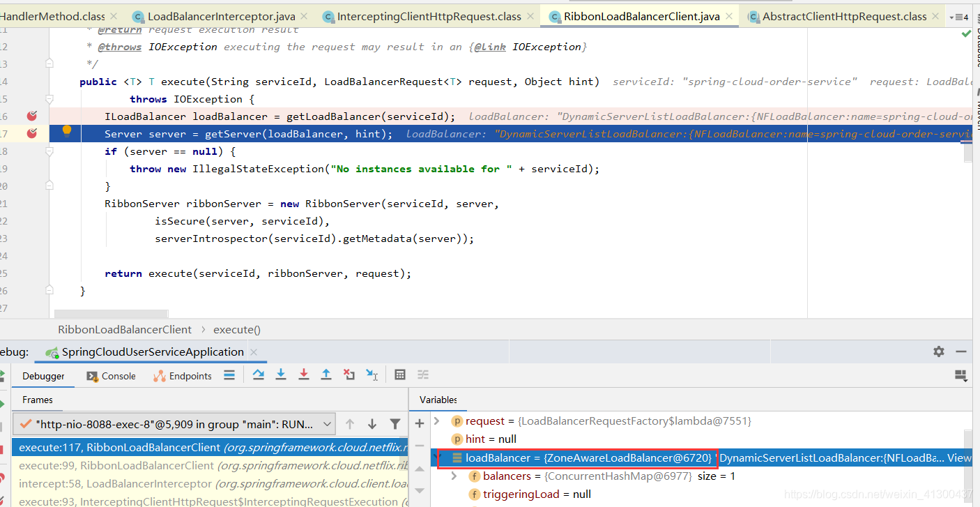
Task: Move watch up with the up triangle
Action: [x=420, y=469]
